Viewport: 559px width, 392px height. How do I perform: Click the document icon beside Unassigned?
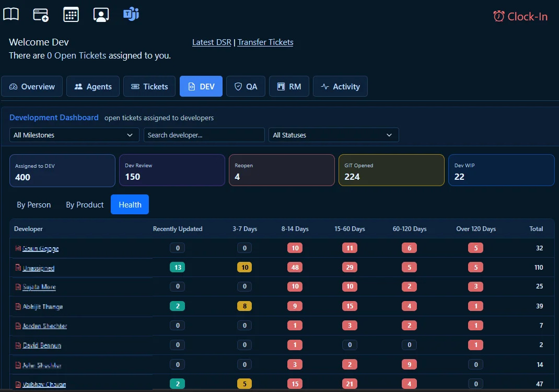[18, 268]
